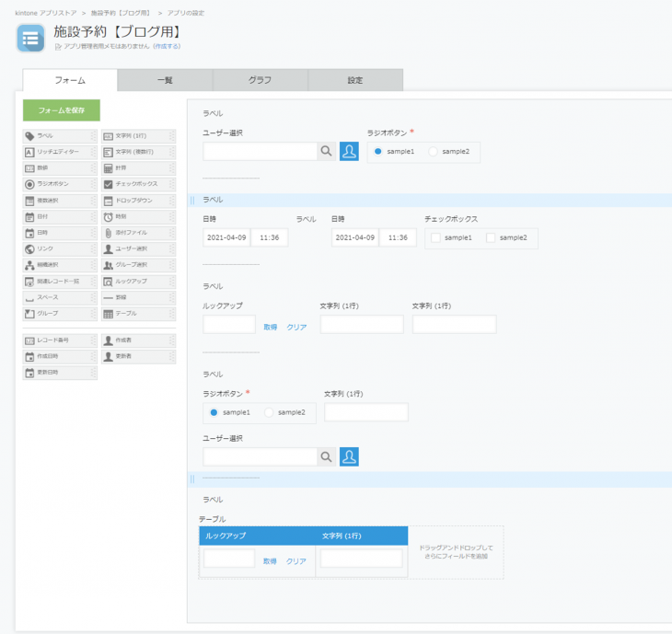The image size is (672, 634).
Task: Select the リンク globe palette item
Action: [x=60, y=248]
